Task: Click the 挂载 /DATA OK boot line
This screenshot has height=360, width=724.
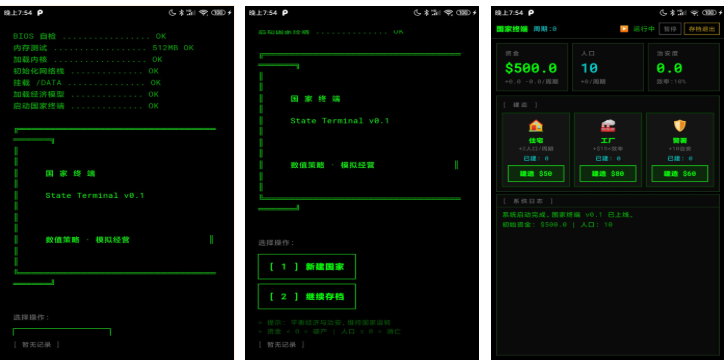Action: click(x=87, y=83)
